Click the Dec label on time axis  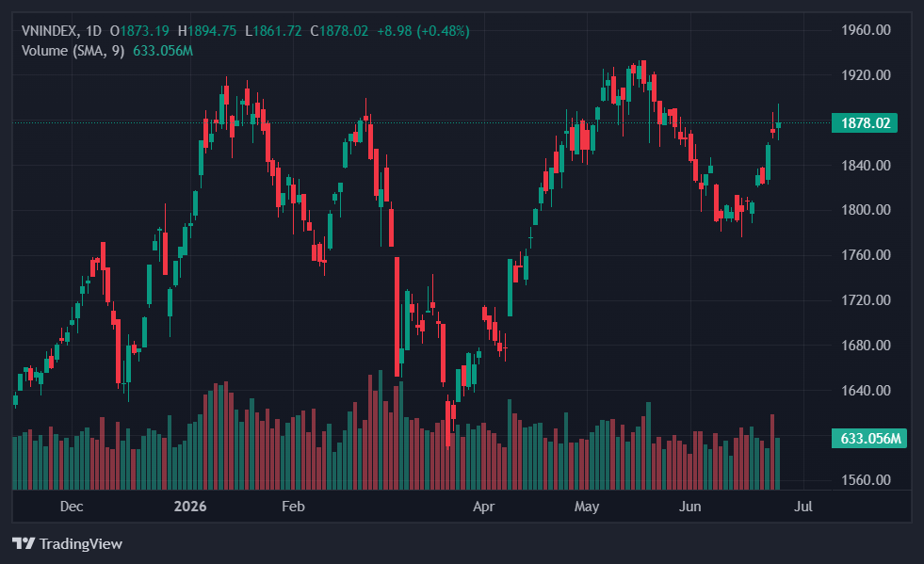coord(72,507)
